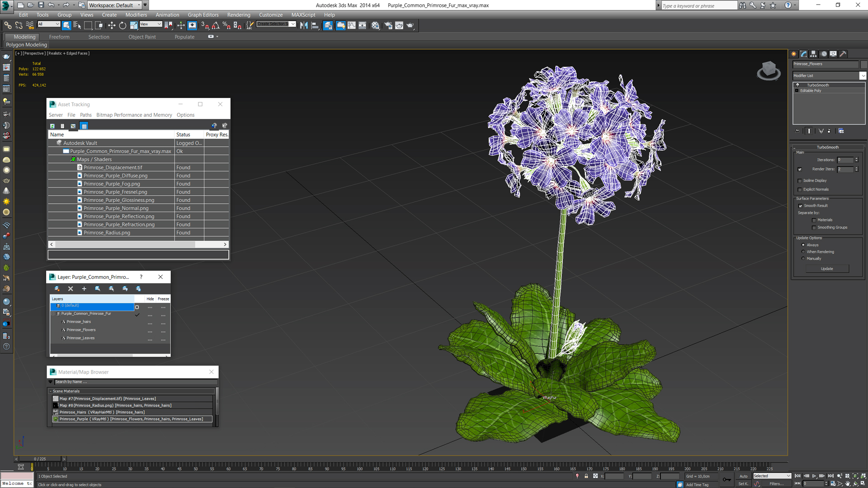Uncheck Smooth Result checkbox
Viewport: 868px width, 488px height.
[x=800, y=206]
